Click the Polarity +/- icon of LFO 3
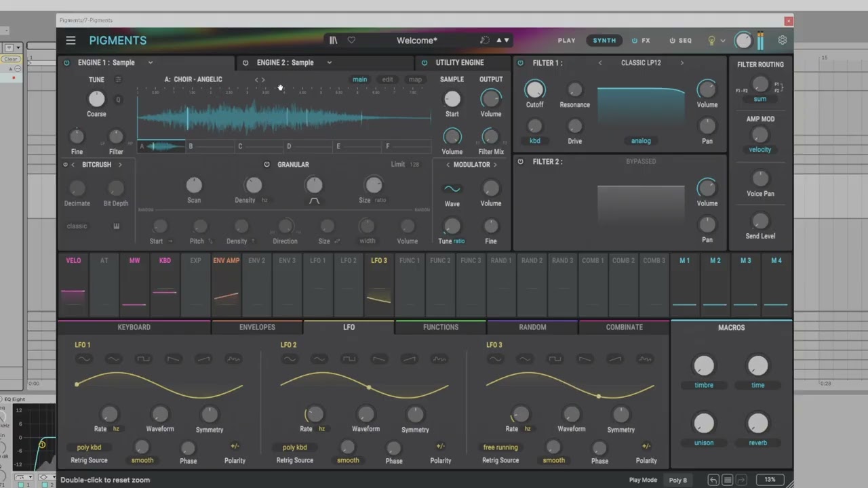The height and width of the screenshot is (488, 868). tap(646, 446)
